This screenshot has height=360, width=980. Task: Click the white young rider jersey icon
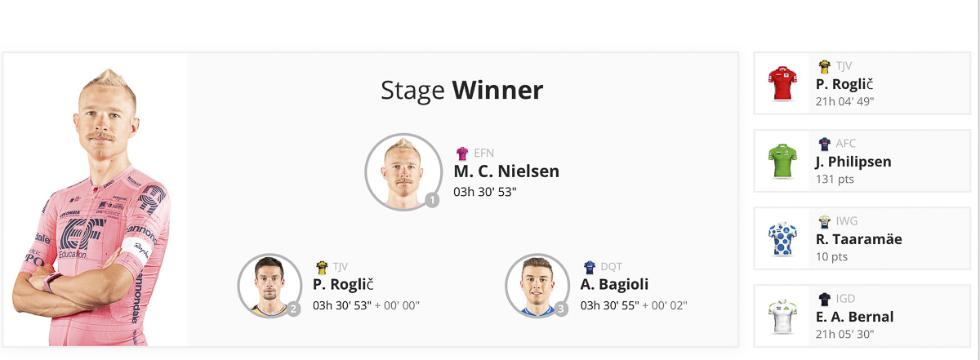coord(782,317)
